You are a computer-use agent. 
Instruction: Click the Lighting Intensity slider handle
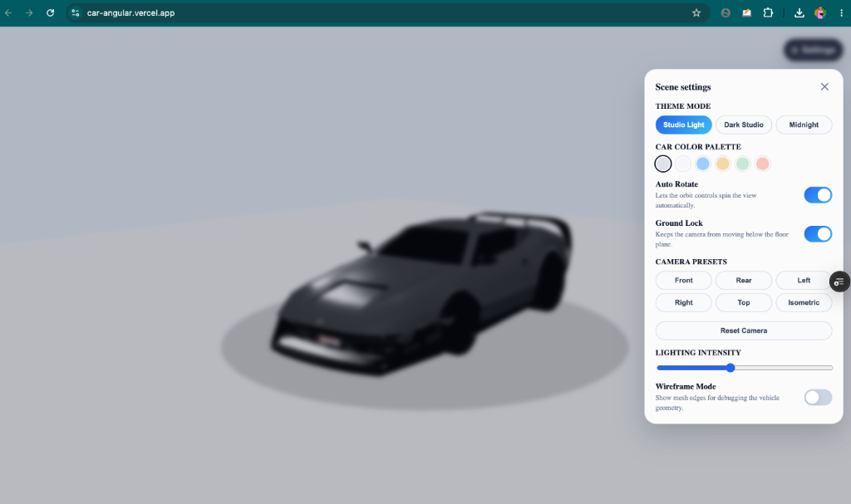730,368
